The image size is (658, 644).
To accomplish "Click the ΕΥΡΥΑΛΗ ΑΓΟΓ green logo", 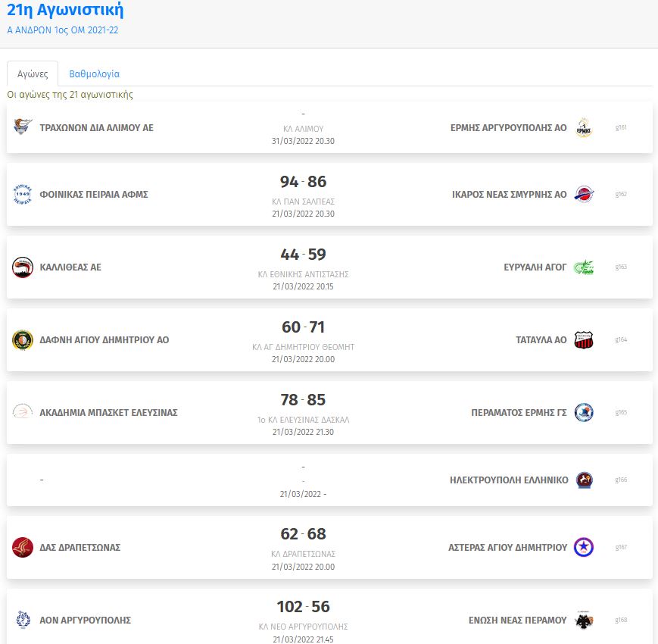I will (583, 267).
